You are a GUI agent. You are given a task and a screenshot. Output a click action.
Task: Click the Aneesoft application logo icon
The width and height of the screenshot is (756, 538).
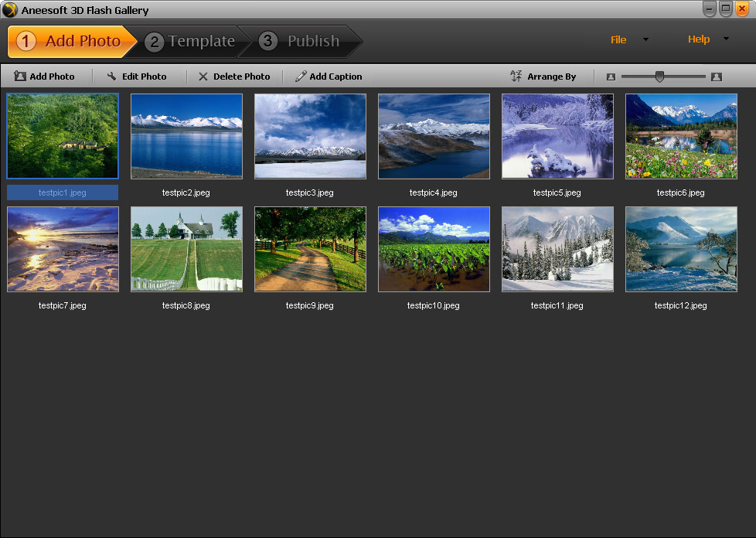(10, 10)
